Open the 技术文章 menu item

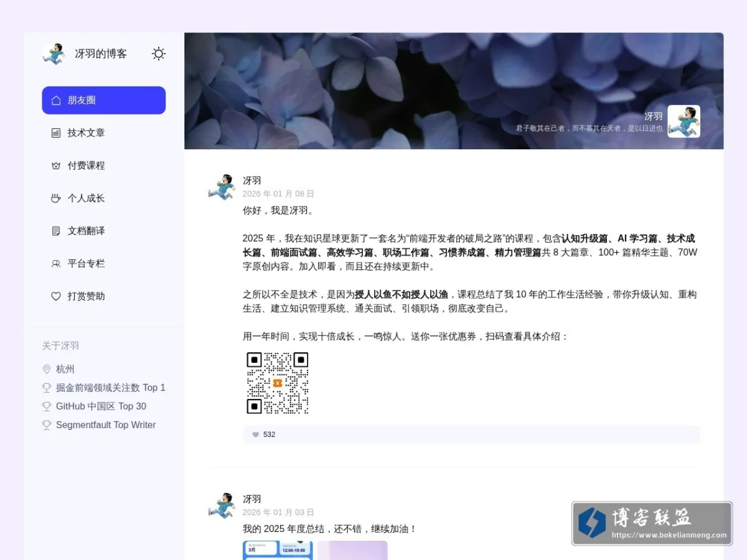[104, 133]
